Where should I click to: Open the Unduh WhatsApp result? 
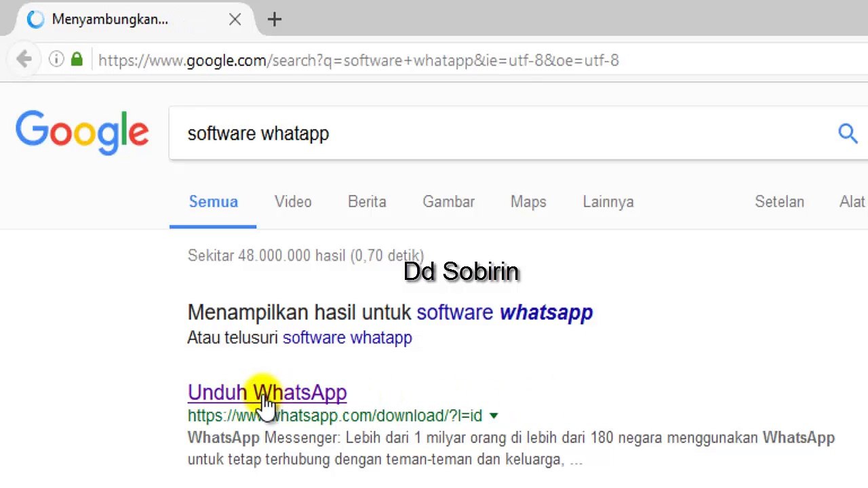(267, 392)
